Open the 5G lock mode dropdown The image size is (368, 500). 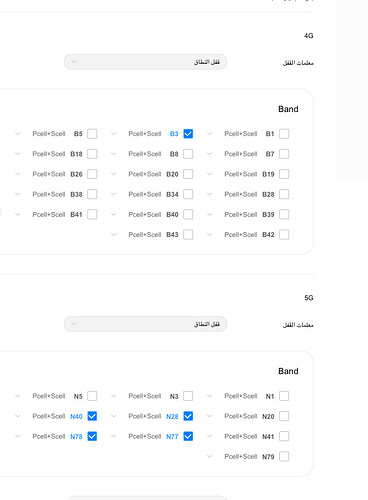145,324
